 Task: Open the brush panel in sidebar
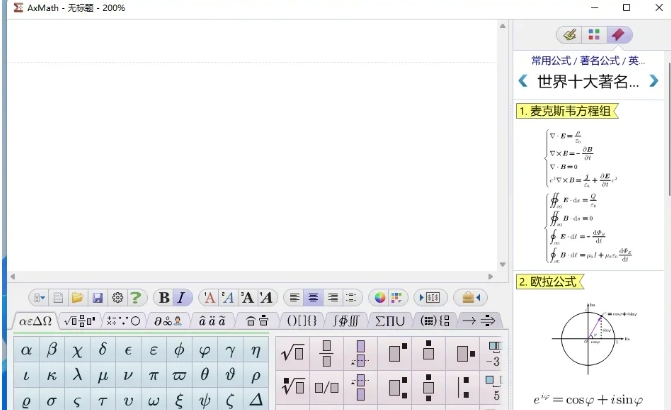[569, 34]
